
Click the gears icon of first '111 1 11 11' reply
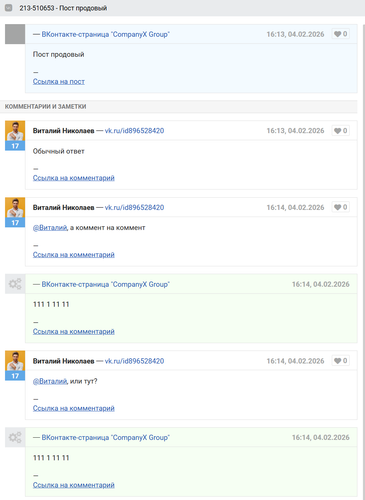15,284
